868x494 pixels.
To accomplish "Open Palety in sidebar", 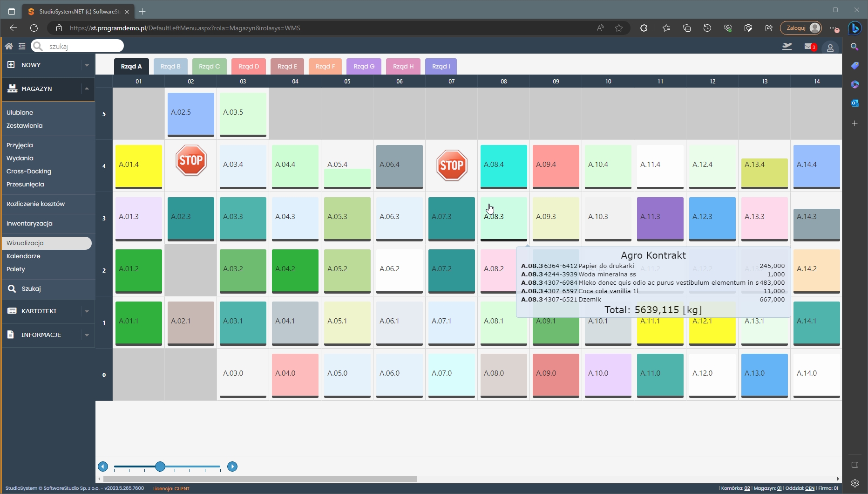I will coord(16,269).
